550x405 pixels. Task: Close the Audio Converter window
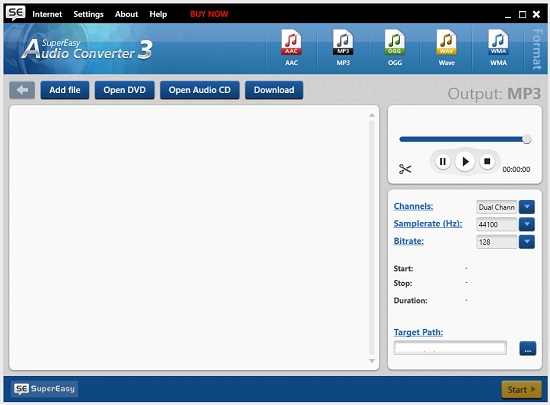[x=536, y=14]
